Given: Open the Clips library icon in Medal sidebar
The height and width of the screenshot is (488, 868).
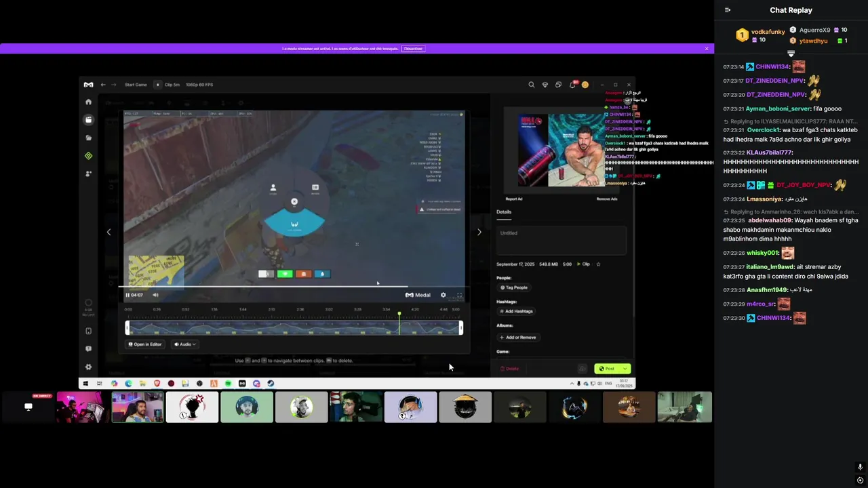Looking at the screenshot, I should [88, 120].
